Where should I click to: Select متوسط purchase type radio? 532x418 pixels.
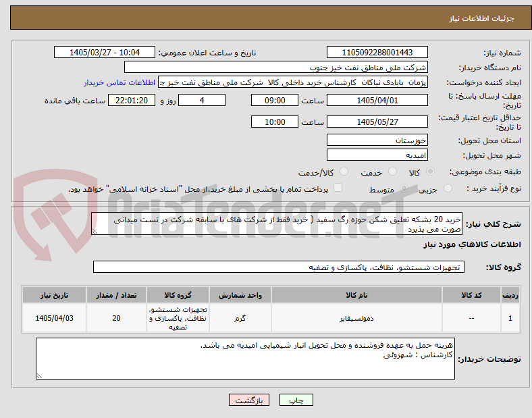(x=404, y=188)
